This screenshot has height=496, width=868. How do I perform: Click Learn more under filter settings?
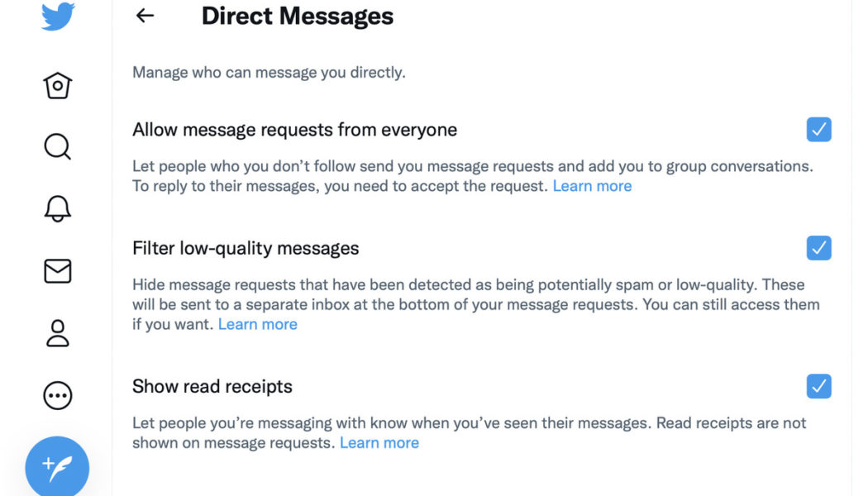coord(257,324)
